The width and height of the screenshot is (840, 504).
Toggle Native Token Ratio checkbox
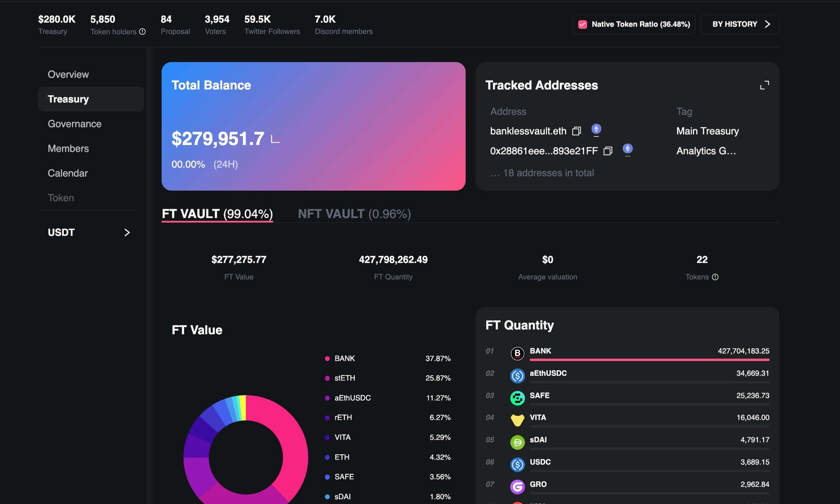tap(583, 24)
